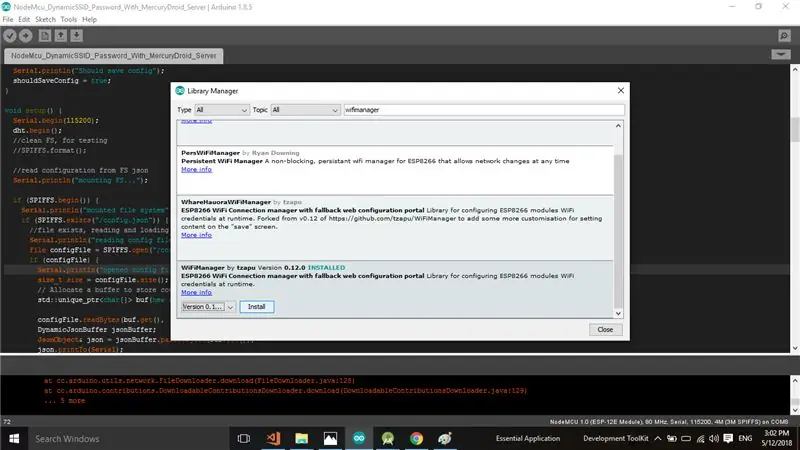Click the ENG language indicator

(745, 438)
